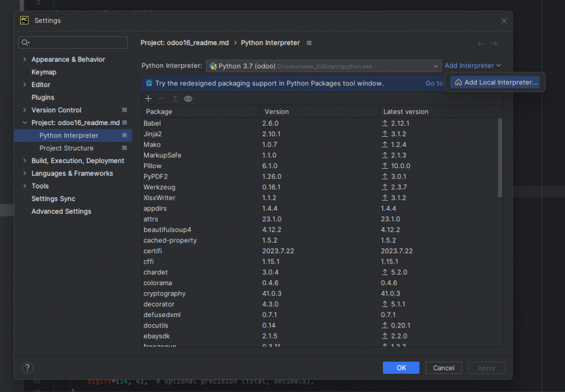Click the Apply button
565x392 pixels.
click(486, 368)
